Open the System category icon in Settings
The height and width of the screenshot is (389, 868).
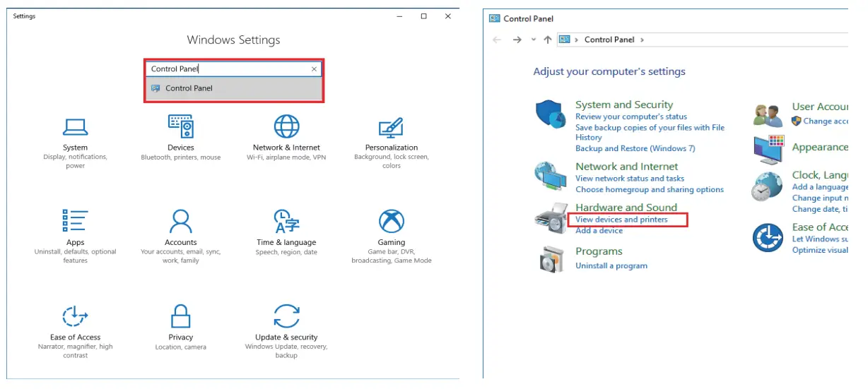coord(75,127)
